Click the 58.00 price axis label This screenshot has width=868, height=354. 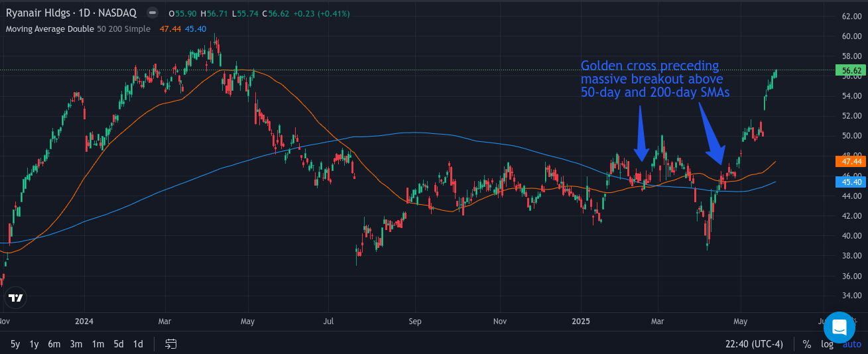(851, 56)
